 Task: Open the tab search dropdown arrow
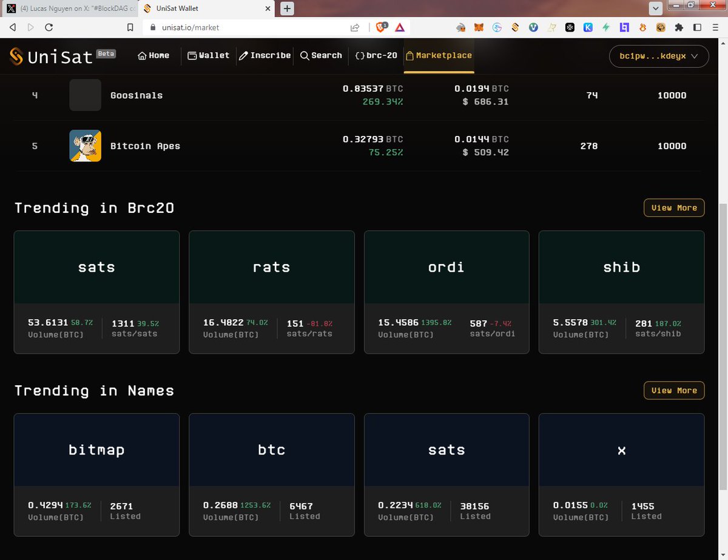(x=656, y=8)
